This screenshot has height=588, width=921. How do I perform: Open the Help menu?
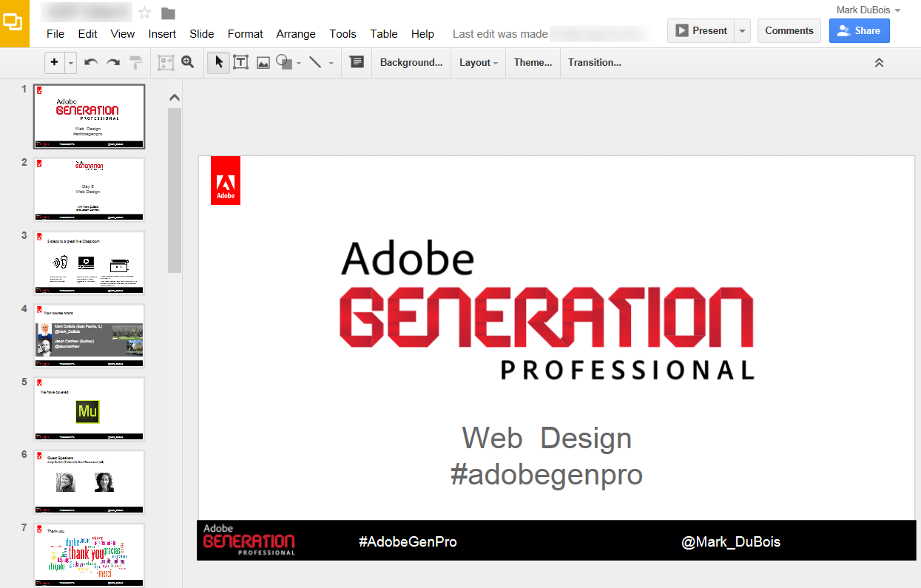click(x=422, y=33)
